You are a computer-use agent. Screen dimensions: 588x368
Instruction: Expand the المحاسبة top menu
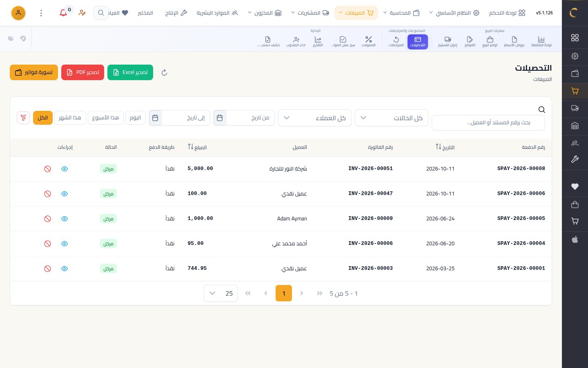(401, 13)
